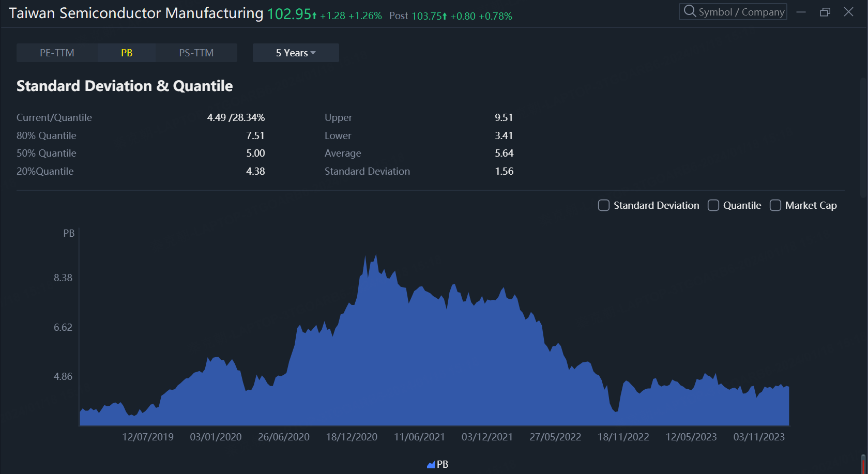This screenshot has height=474, width=868.
Task: Click the 26/06/2020 date axis label
Action: pos(284,437)
